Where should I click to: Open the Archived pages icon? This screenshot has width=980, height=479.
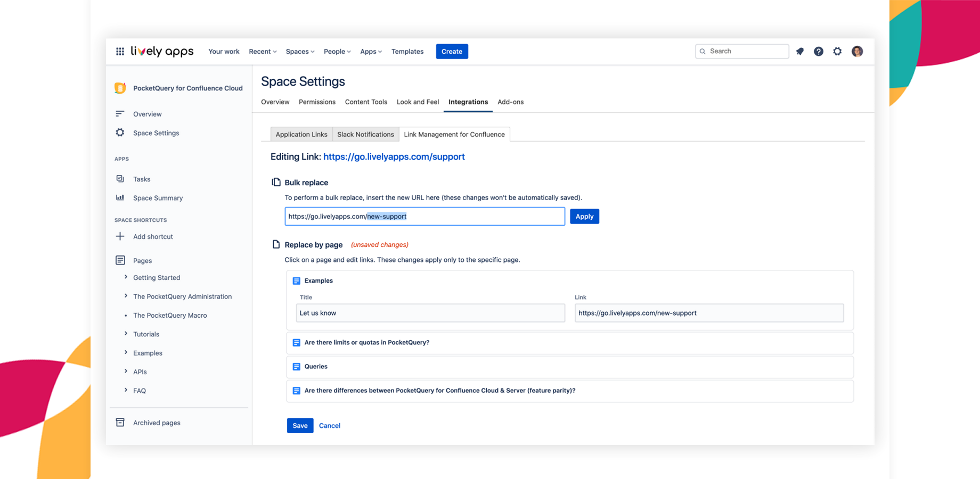click(x=121, y=422)
